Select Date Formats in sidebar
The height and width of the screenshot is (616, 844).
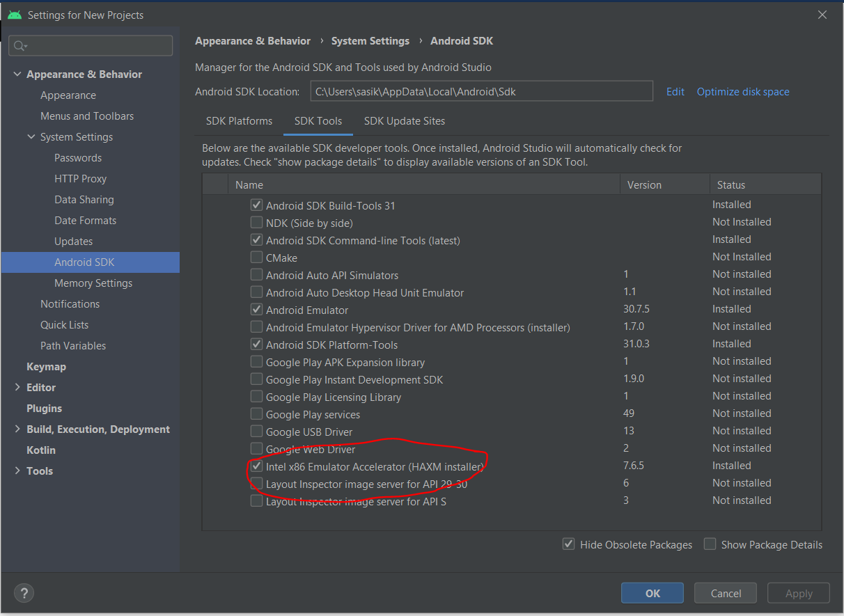(x=86, y=221)
